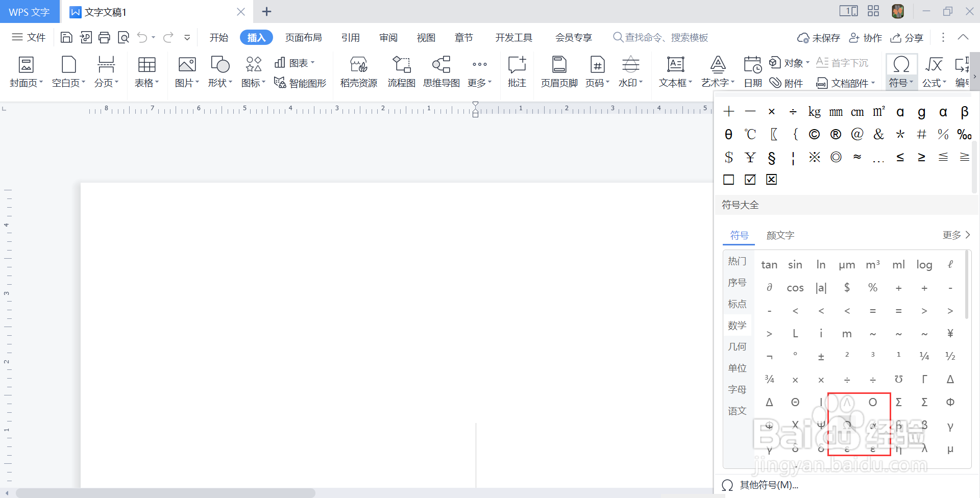Click the 智能图形 SmartArt icon

(x=300, y=83)
